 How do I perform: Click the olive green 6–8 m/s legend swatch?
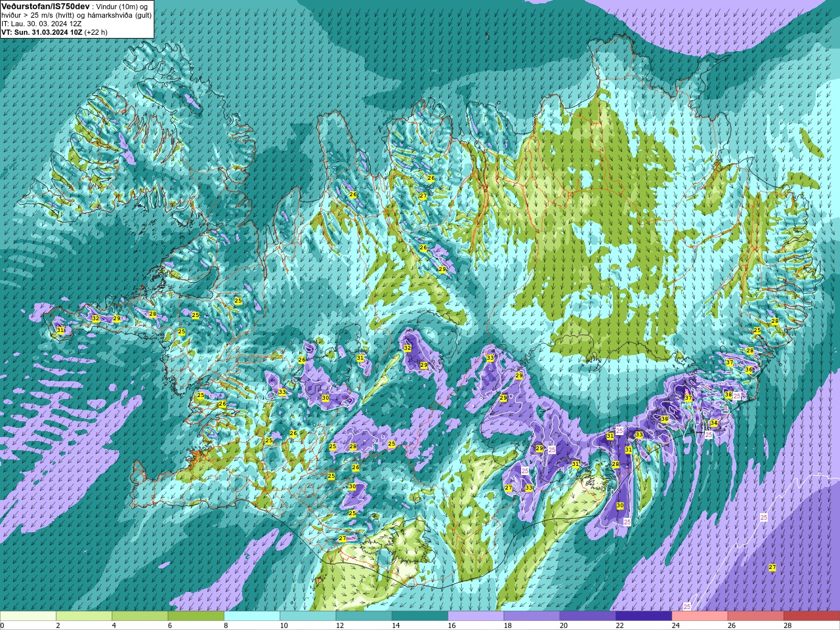click(196, 616)
